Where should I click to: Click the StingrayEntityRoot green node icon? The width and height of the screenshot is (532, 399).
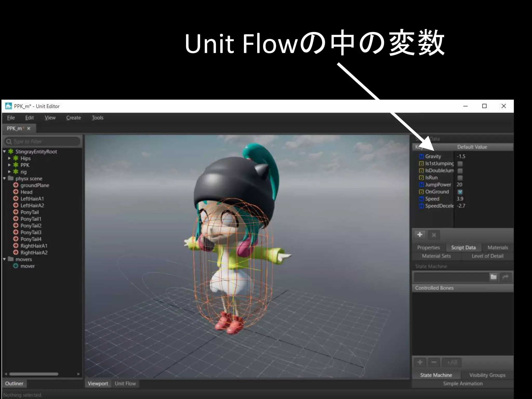tap(11, 151)
